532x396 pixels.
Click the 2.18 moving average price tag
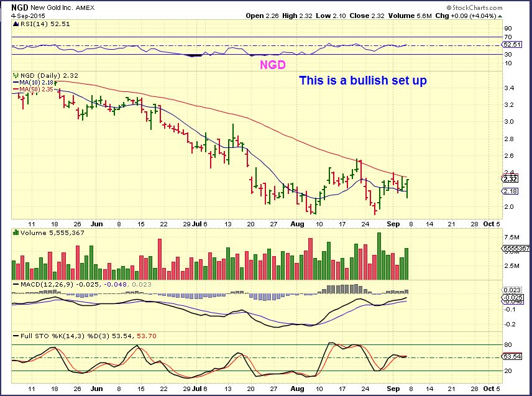[x=510, y=191]
